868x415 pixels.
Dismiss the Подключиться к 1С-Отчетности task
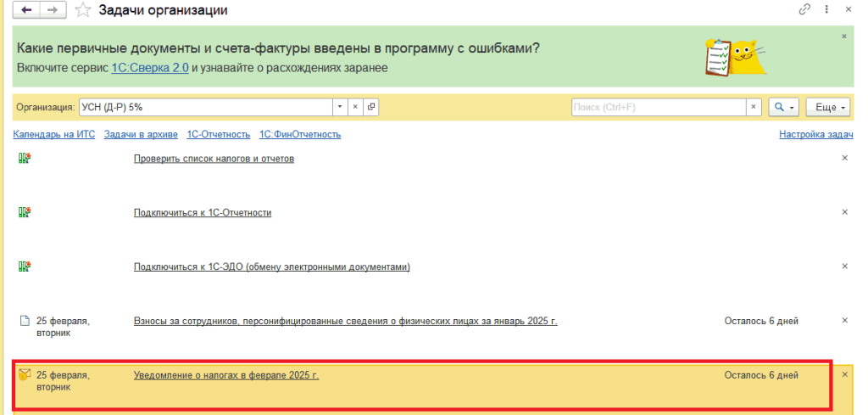point(845,211)
